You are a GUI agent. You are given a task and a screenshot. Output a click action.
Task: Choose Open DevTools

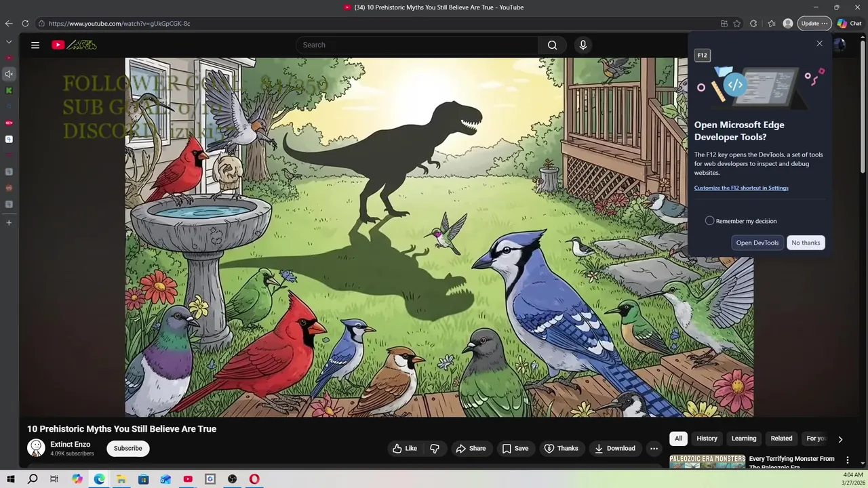pos(757,243)
